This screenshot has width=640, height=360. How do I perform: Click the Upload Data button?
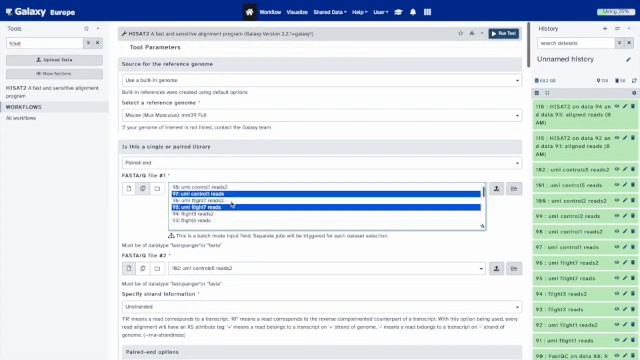coord(54,60)
